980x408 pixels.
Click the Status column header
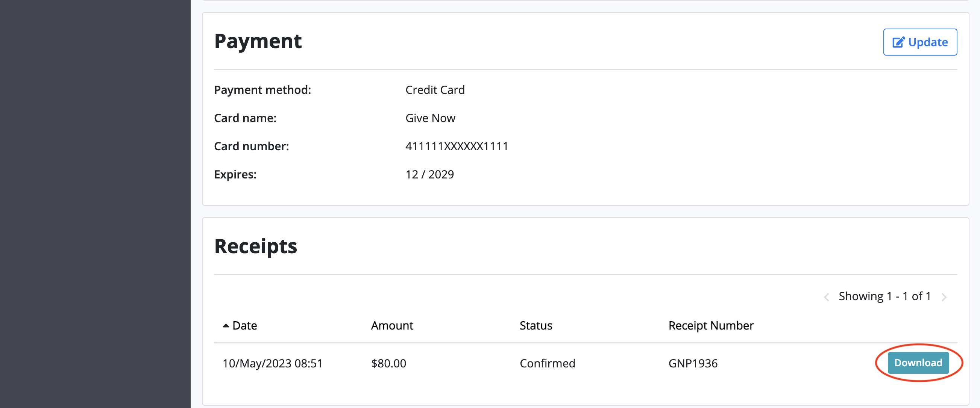pos(536,325)
